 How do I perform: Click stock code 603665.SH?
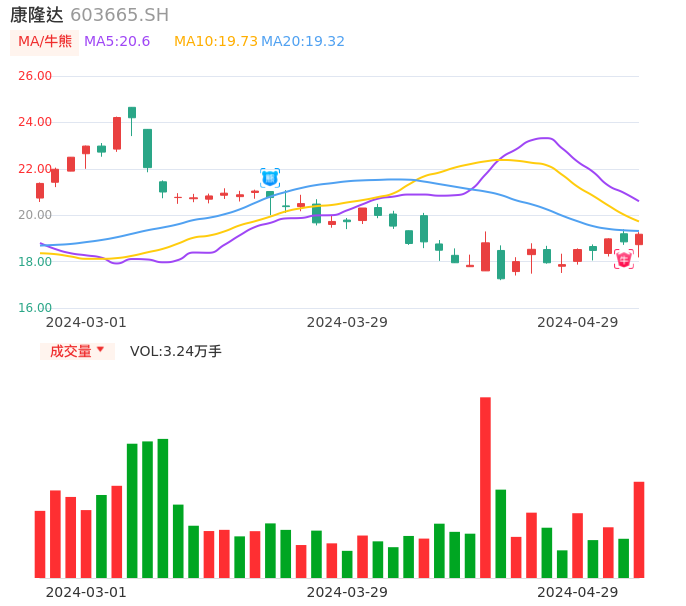119,15
